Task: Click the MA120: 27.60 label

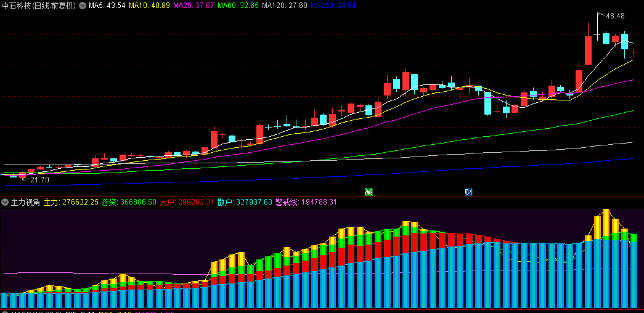Action: point(285,6)
